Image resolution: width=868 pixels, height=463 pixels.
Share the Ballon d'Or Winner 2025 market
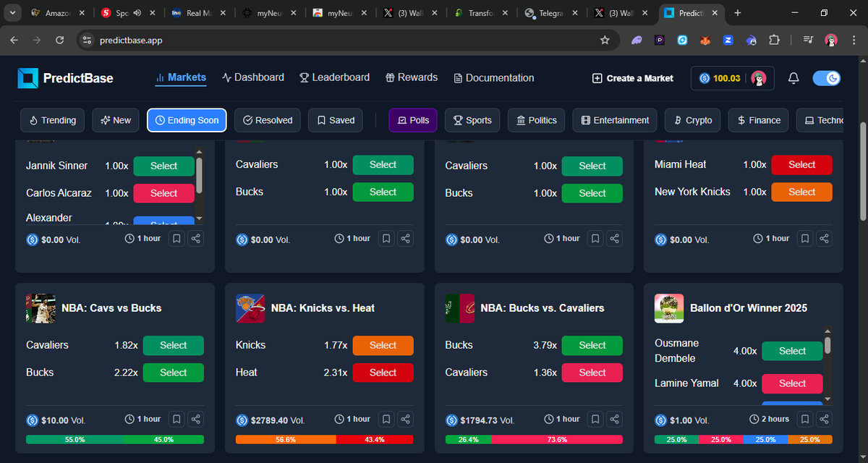pos(825,419)
